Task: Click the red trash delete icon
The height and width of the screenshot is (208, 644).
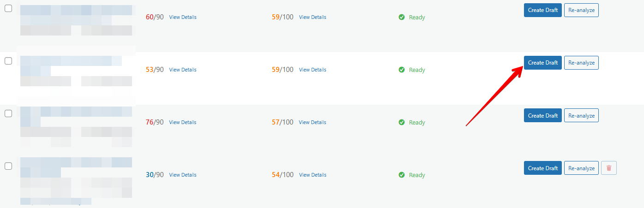Action: 608,168
